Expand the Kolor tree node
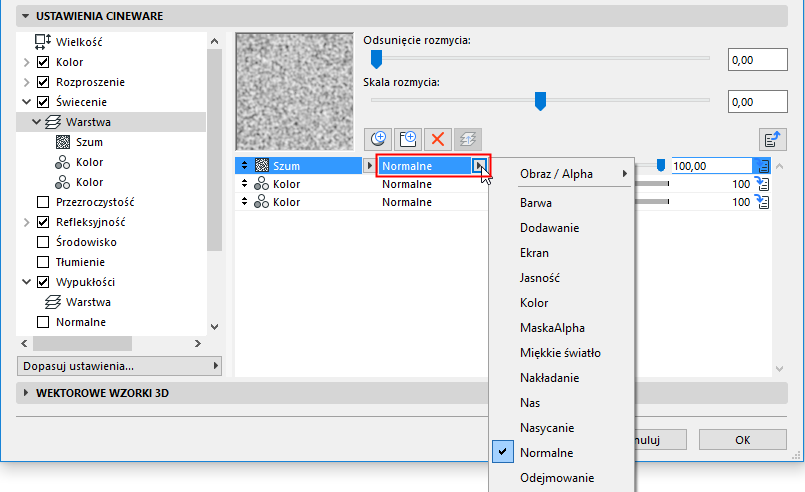805x492 pixels. pos(27,62)
